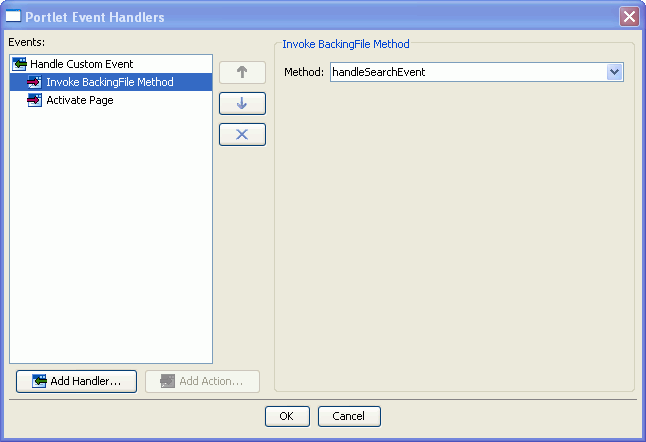Open the Method dropdown arrow
Screen dimensions: 646x442
click(x=615, y=72)
